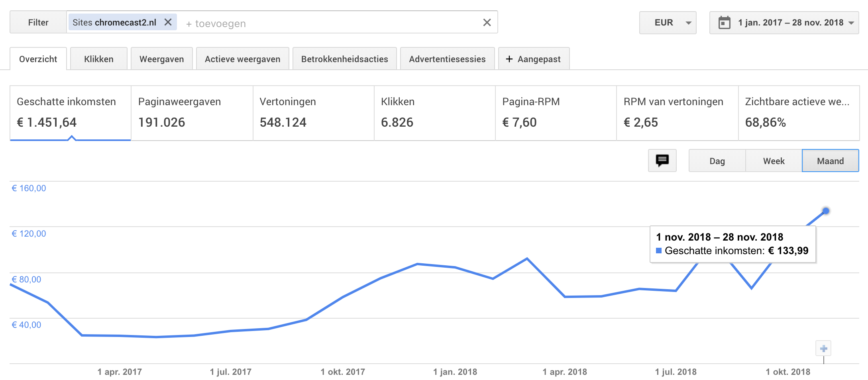Set chart granularity to Week
Viewport: 868px width, 380px height.
[774, 161]
